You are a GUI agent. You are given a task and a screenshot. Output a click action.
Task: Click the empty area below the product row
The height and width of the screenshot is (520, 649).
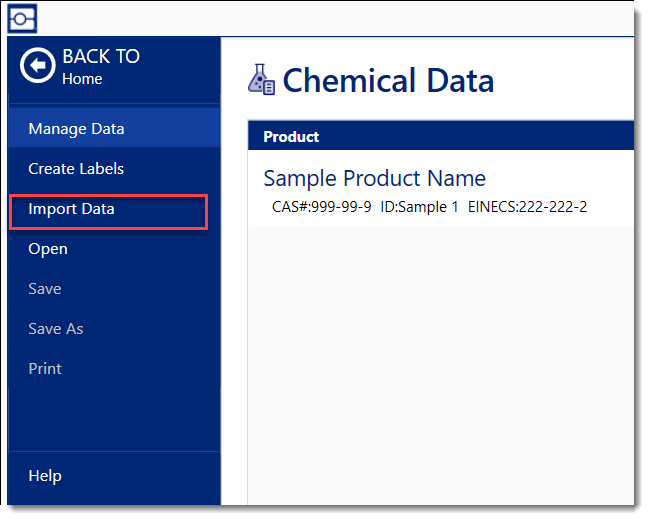[440, 360]
